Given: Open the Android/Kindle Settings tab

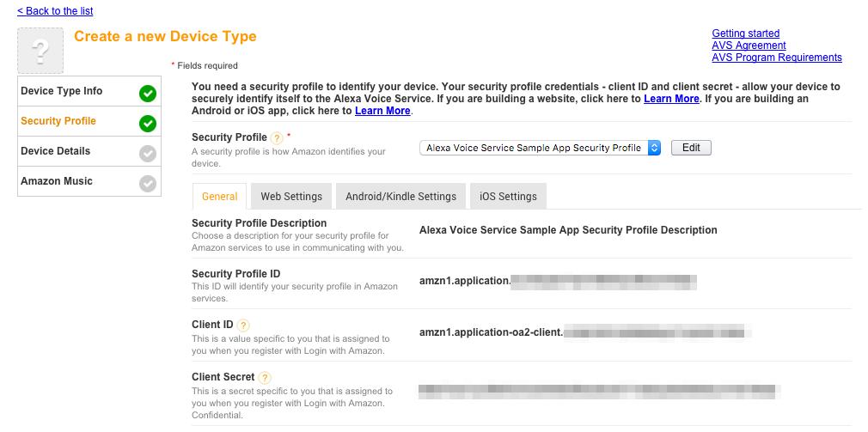Looking at the screenshot, I should (400, 197).
